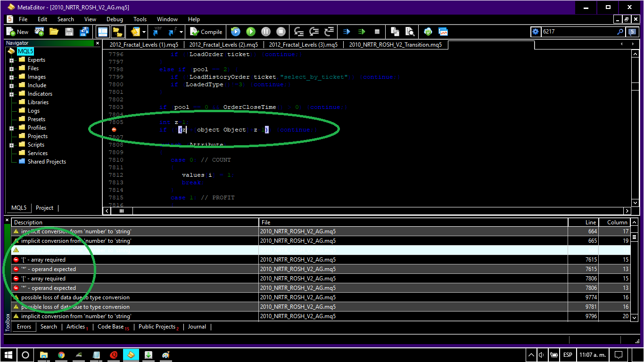The image size is (644, 362).
Task: Start debugging with the green play icon
Action: pyautogui.click(x=251, y=32)
